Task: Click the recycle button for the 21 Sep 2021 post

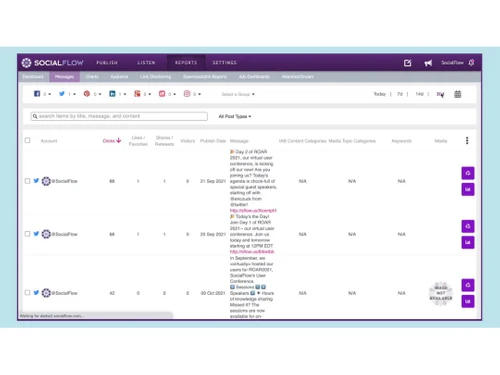Action: pyautogui.click(x=468, y=173)
